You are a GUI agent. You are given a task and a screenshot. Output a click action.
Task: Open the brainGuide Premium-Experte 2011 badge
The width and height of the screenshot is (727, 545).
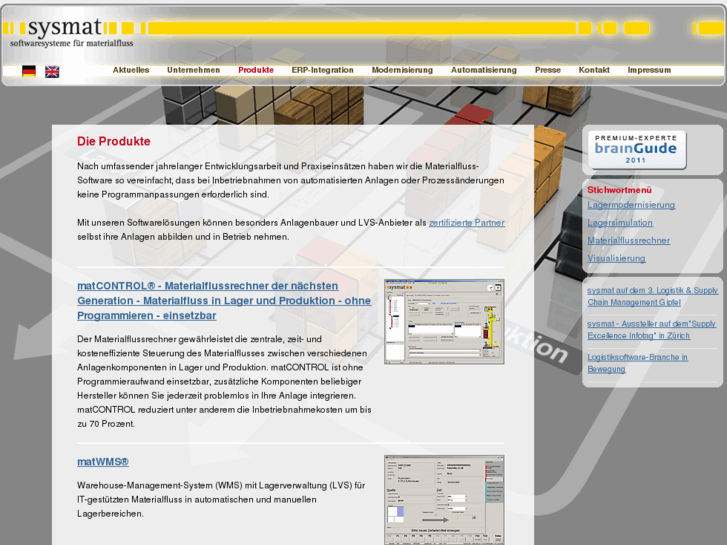(637, 149)
